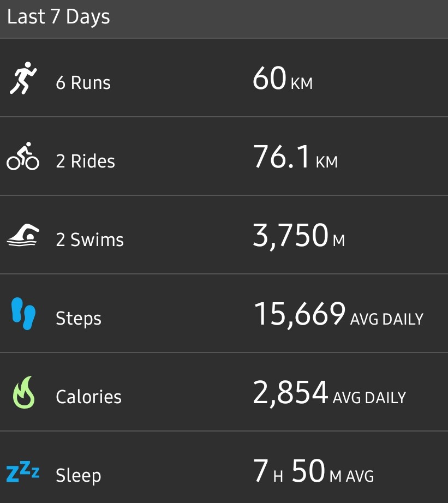The width and height of the screenshot is (448, 503).
Task: Tap the 60 KM running distance
Action: click(x=282, y=80)
